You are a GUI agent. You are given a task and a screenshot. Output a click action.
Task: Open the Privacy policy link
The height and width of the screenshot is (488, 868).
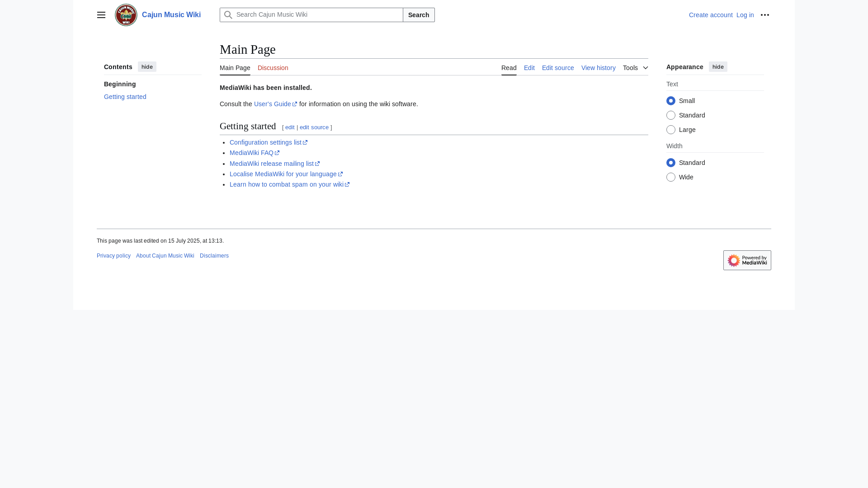[x=113, y=256]
